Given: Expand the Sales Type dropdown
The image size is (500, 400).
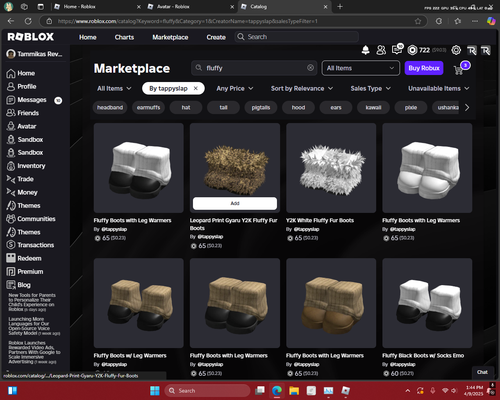Looking at the screenshot, I should tap(370, 88).
